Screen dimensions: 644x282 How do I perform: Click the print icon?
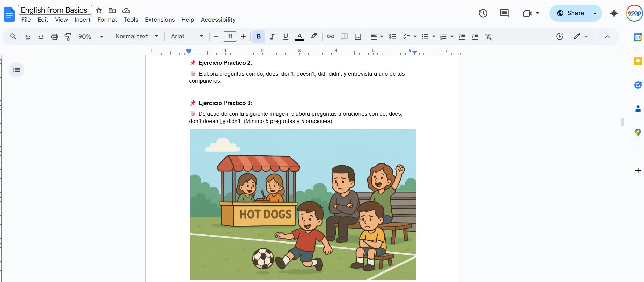tap(54, 37)
